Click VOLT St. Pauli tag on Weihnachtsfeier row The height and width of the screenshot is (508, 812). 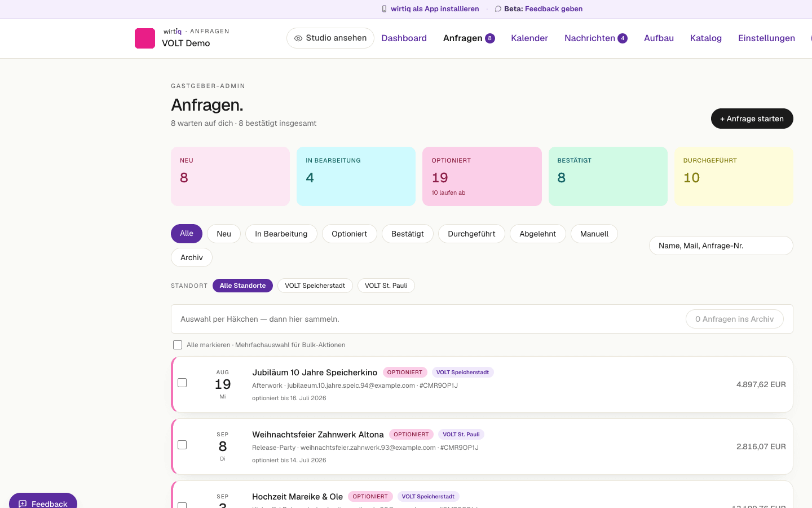pos(461,435)
